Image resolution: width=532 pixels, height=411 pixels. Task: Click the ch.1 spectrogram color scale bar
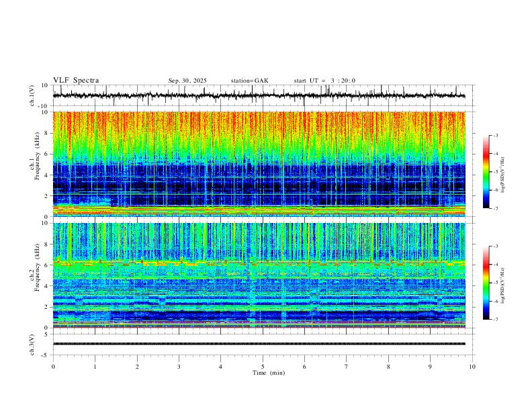[x=486, y=171]
